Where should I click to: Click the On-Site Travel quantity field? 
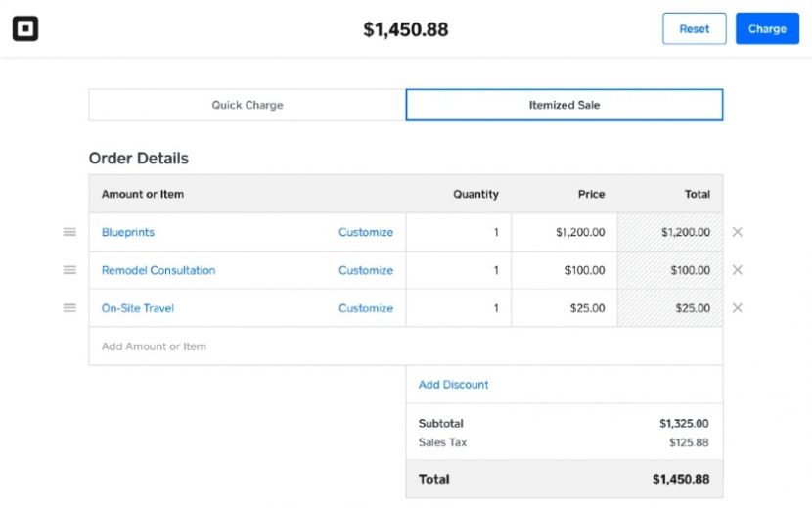coord(459,308)
